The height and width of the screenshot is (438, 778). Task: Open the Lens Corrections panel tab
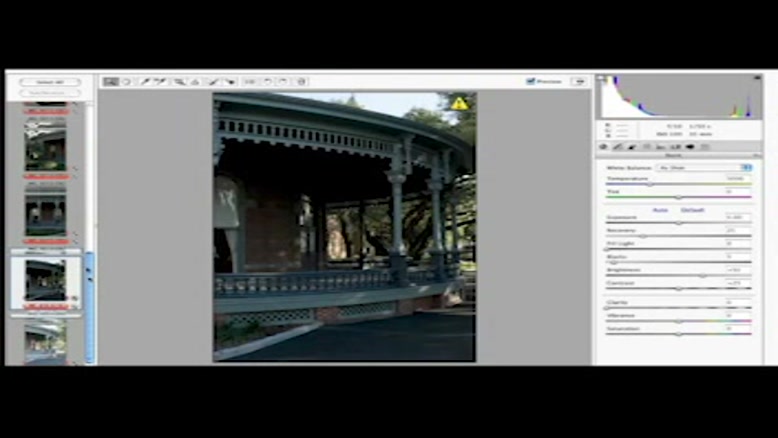click(x=675, y=147)
